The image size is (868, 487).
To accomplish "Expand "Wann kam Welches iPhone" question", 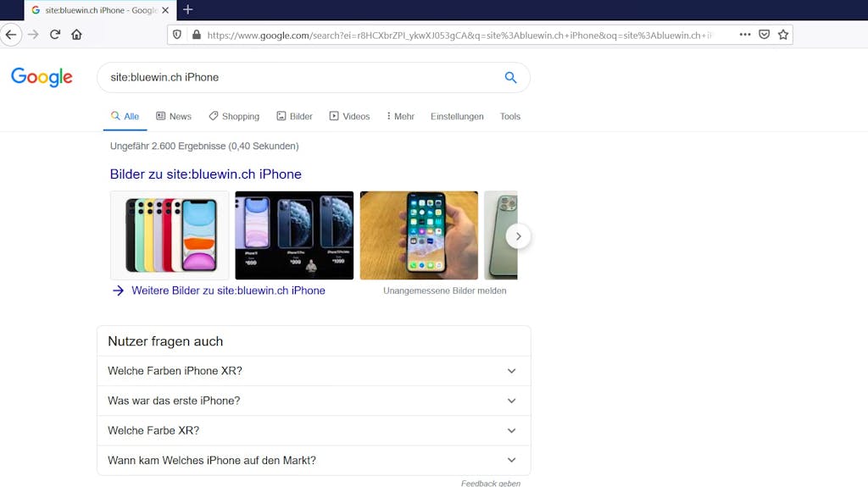I will [x=314, y=461].
